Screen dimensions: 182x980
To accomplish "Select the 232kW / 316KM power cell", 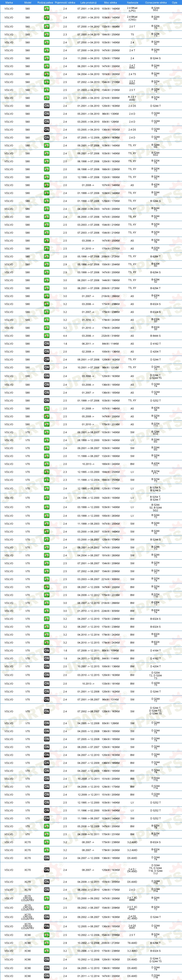I will [x=111, y=336].
